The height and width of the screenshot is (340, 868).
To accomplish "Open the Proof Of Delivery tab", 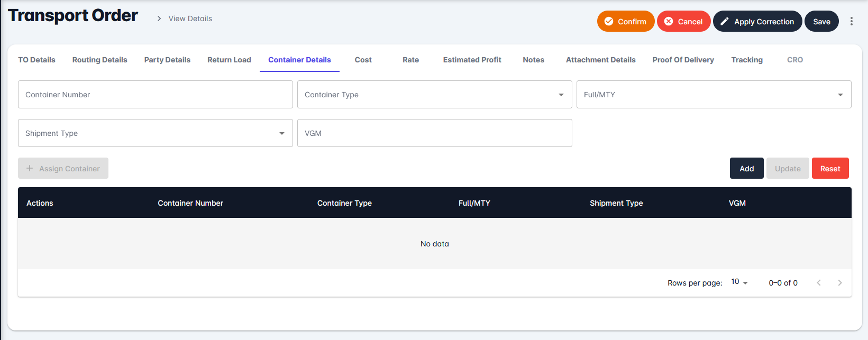I will click(x=683, y=60).
